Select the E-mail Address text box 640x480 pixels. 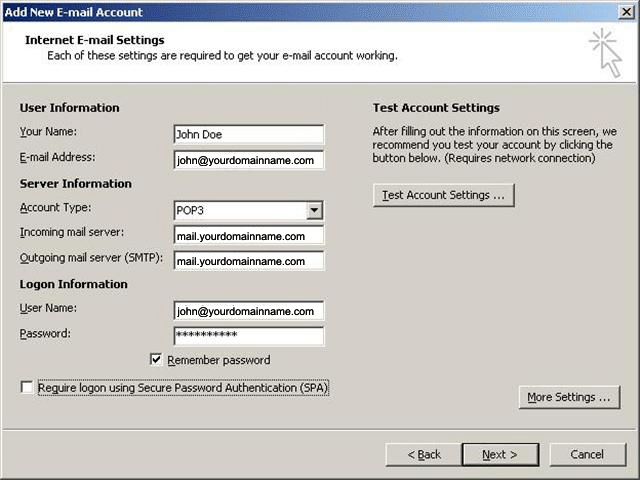[x=248, y=159]
